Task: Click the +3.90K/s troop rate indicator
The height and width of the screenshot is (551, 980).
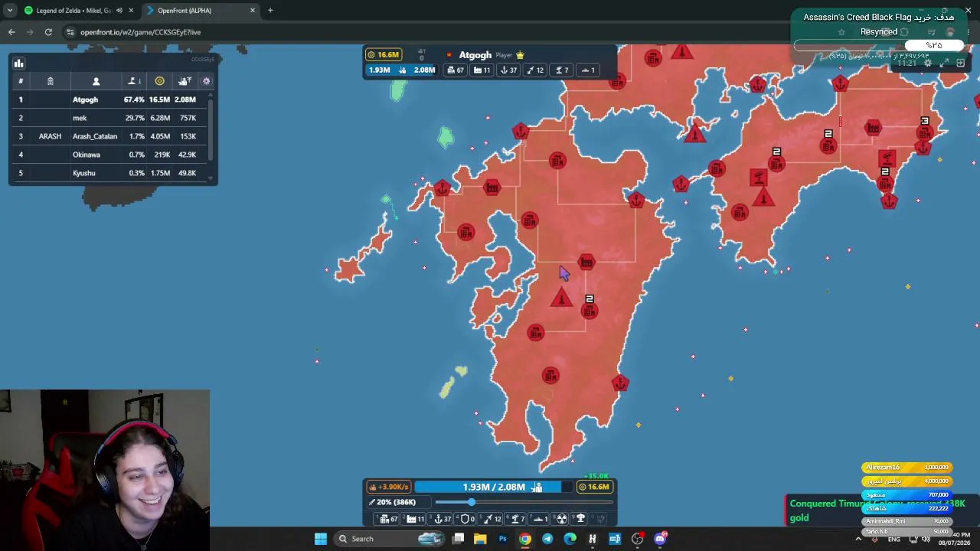Action: (389, 487)
